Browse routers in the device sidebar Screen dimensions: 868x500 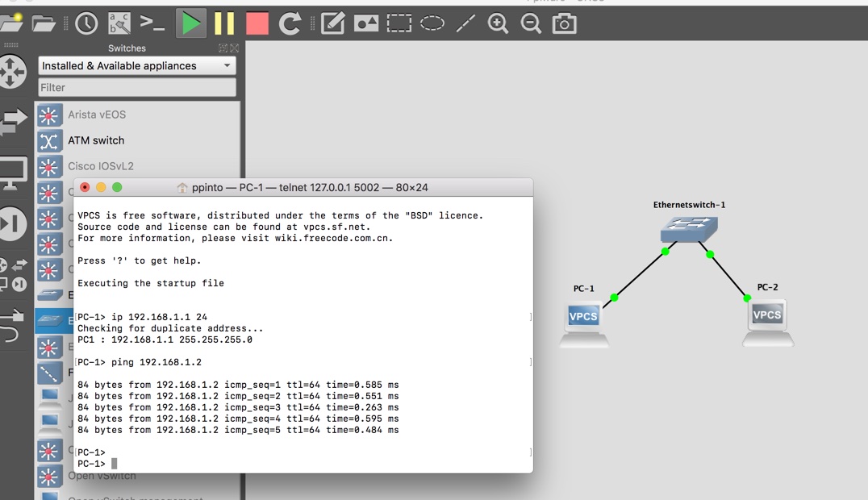tap(12, 72)
